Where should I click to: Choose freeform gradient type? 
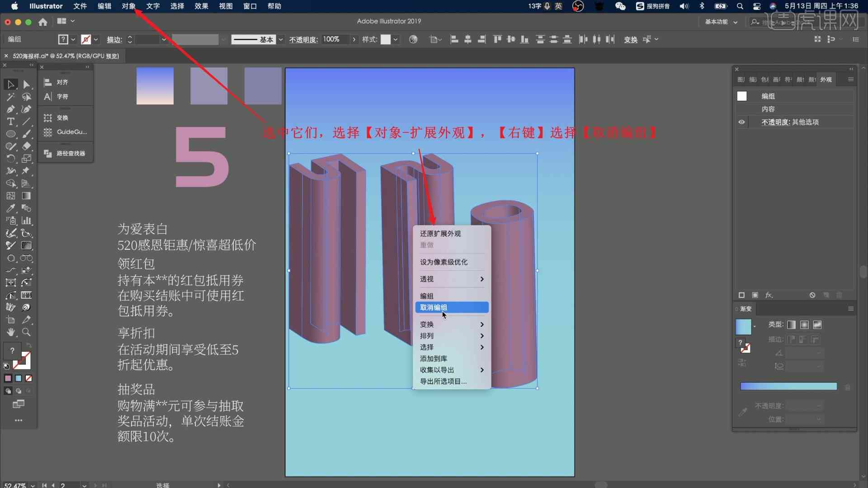[x=817, y=325]
